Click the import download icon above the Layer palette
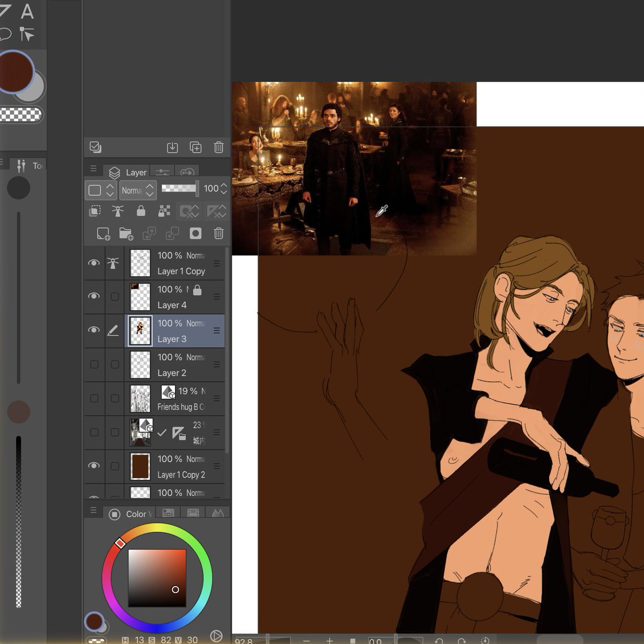This screenshot has width=644, height=644. [x=172, y=147]
